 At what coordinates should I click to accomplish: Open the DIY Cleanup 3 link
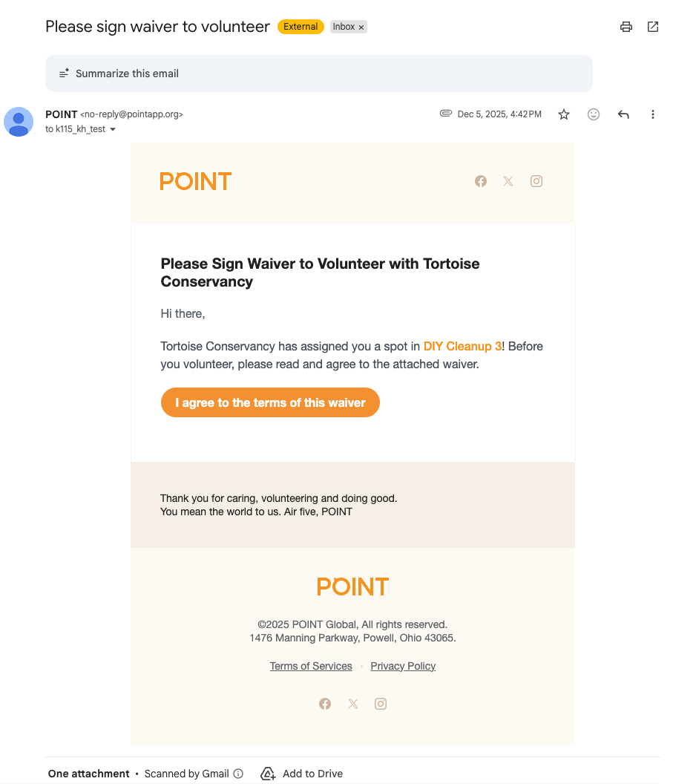coord(462,346)
